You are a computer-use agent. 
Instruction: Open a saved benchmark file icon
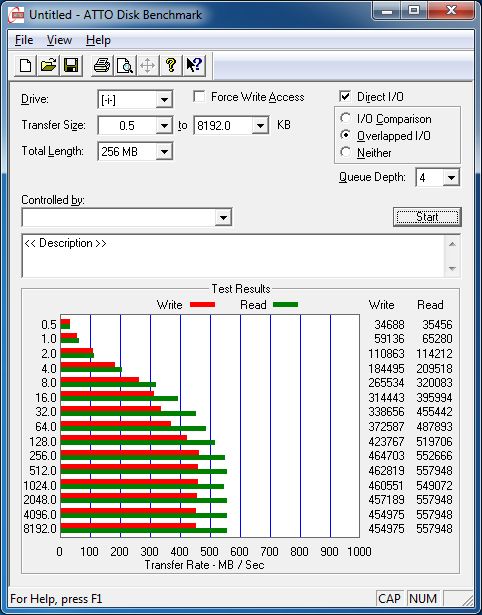tap(48, 65)
